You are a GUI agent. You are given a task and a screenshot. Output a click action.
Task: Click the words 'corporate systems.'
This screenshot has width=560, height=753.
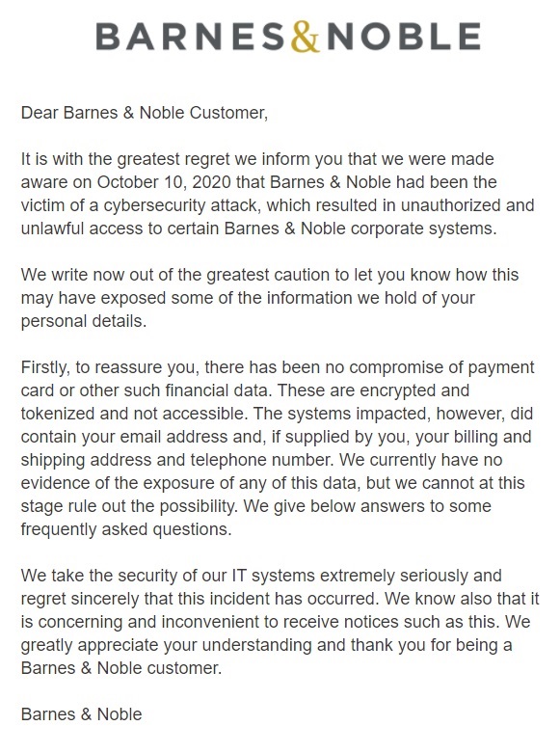pyautogui.click(x=423, y=229)
